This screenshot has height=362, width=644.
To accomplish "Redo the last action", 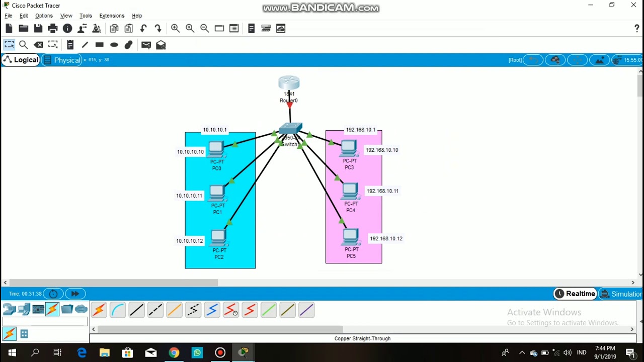I will 158,29.
